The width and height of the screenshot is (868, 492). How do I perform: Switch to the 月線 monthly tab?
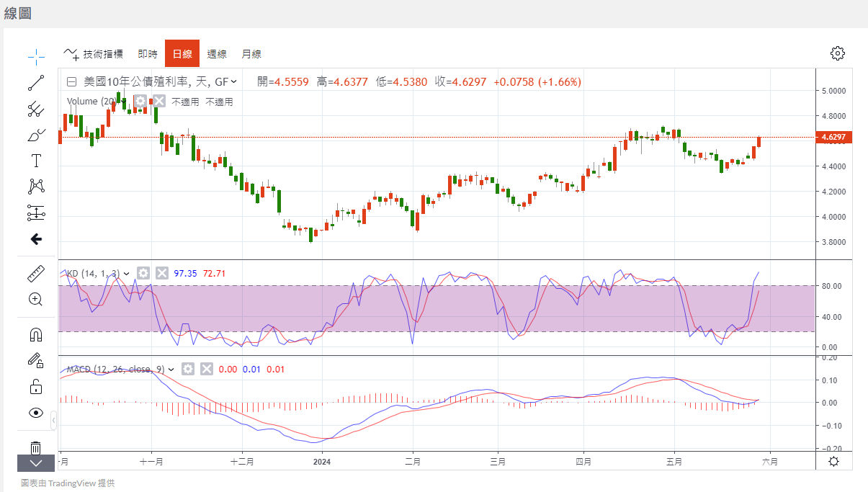pyautogui.click(x=251, y=54)
